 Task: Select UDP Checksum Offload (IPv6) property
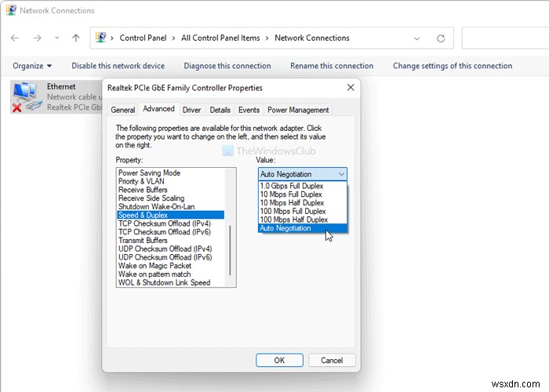click(171, 257)
